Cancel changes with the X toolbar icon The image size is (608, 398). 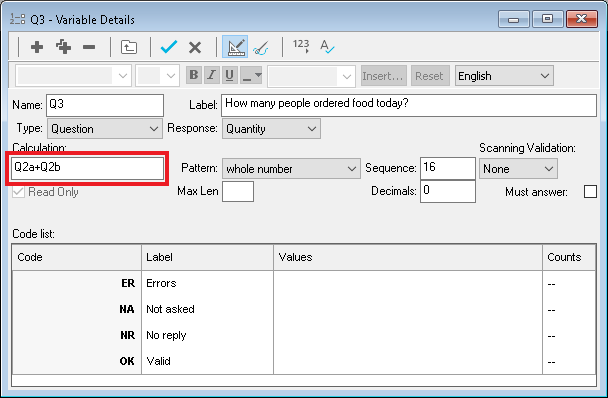(195, 47)
